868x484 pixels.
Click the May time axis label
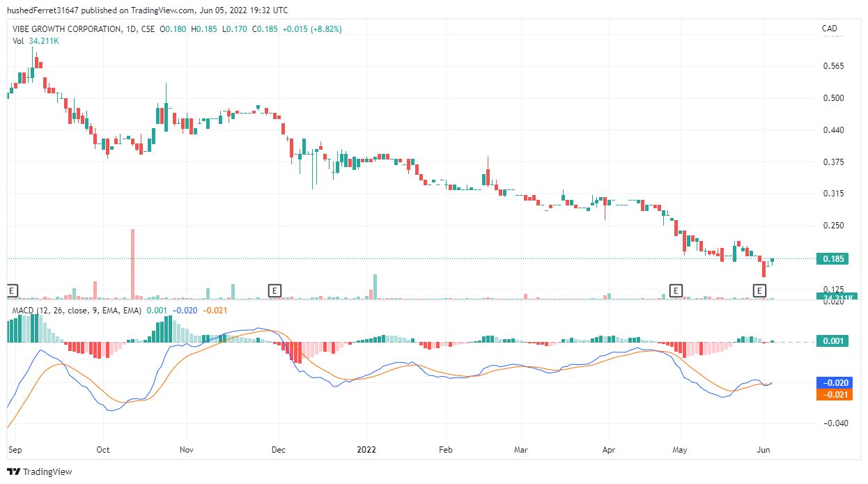pos(680,450)
